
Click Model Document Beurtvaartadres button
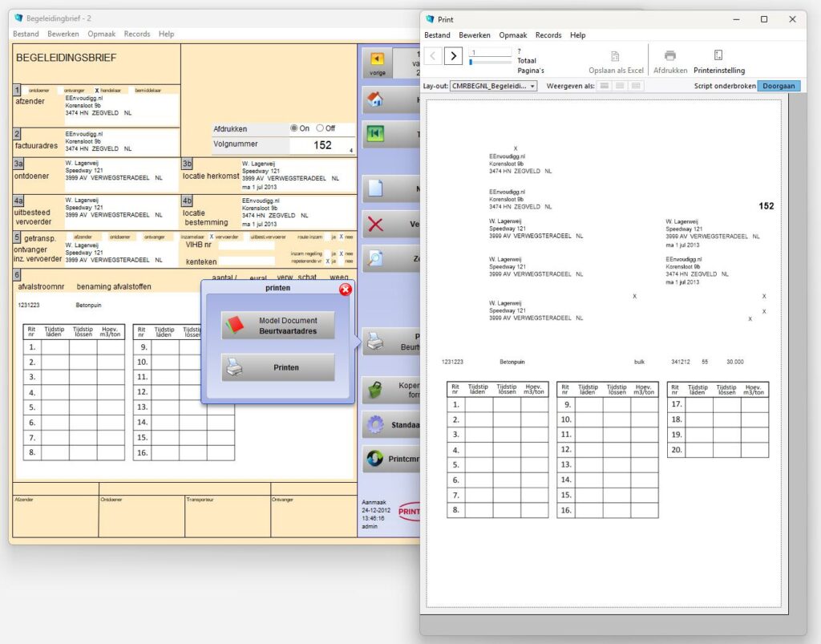(278, 326)
